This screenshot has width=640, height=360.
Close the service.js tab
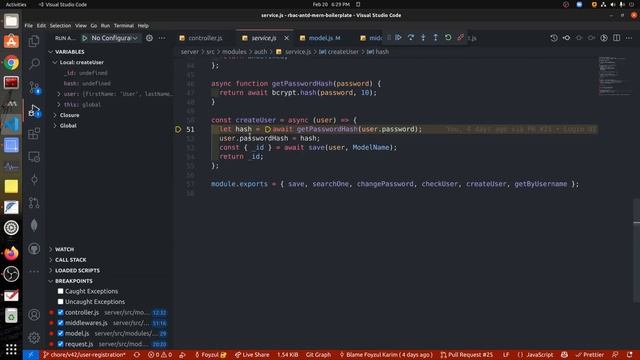(x=287, y=38)
